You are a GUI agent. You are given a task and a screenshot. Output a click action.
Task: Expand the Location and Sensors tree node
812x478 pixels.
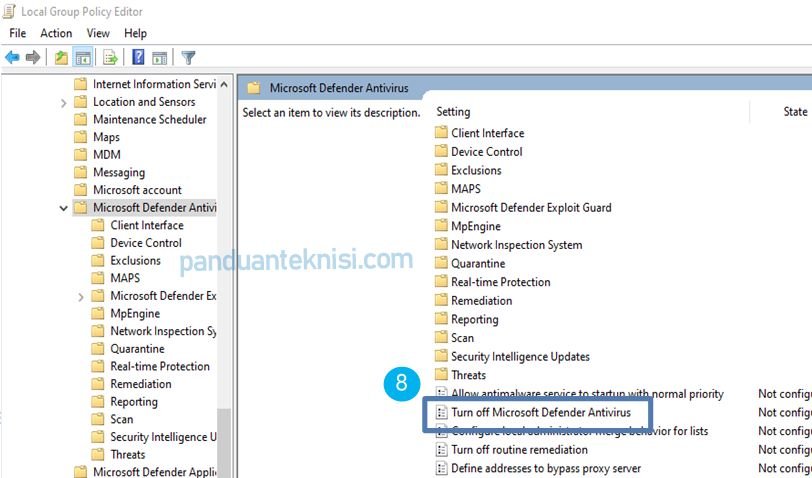[63, 103]
